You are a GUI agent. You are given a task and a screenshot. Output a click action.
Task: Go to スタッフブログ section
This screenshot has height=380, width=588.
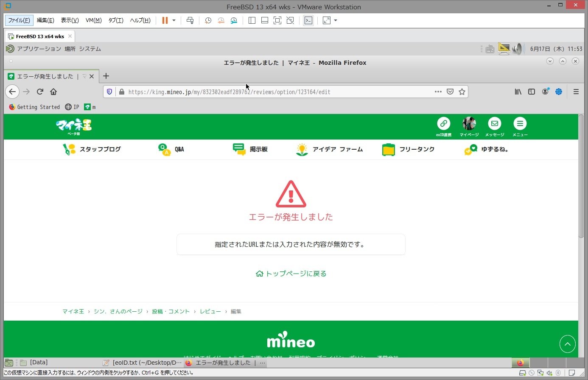92,149
